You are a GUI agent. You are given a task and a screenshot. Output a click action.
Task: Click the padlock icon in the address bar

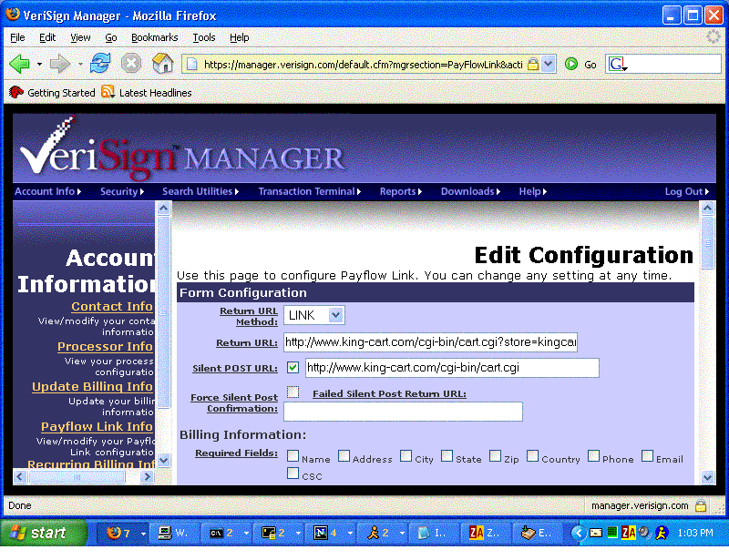(x=533, y=64)
